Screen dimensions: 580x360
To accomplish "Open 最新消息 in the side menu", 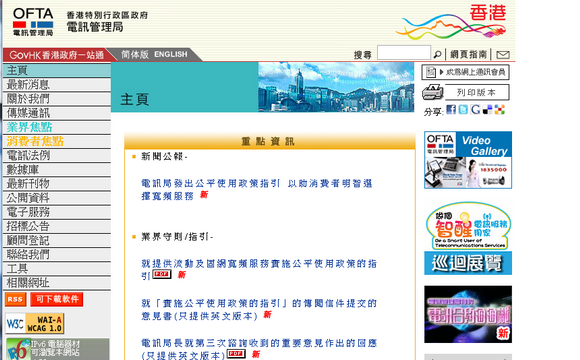I will tap(57, 85).
